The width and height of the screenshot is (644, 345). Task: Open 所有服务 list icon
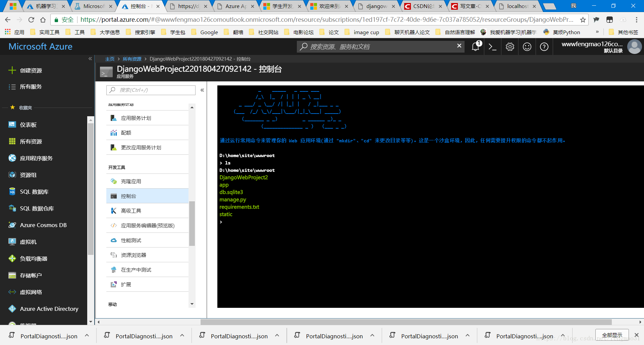point(12,87)
